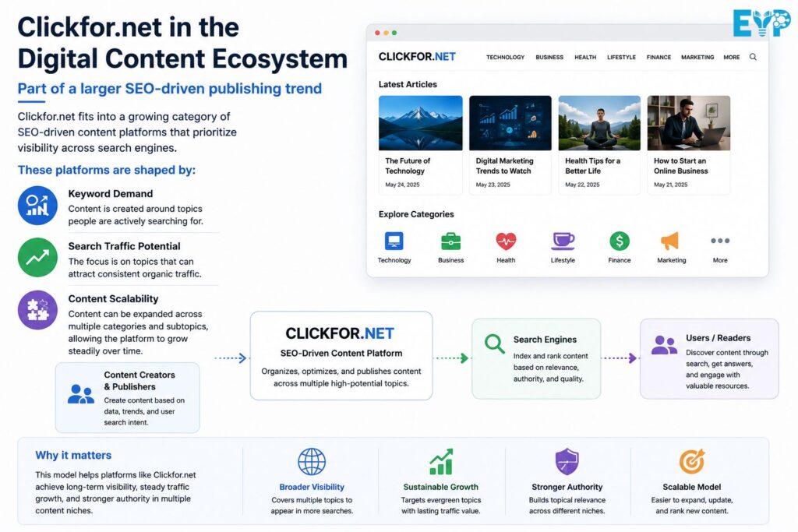Choose the Lifestyle coffee cup icon

[x=563, y=241]
